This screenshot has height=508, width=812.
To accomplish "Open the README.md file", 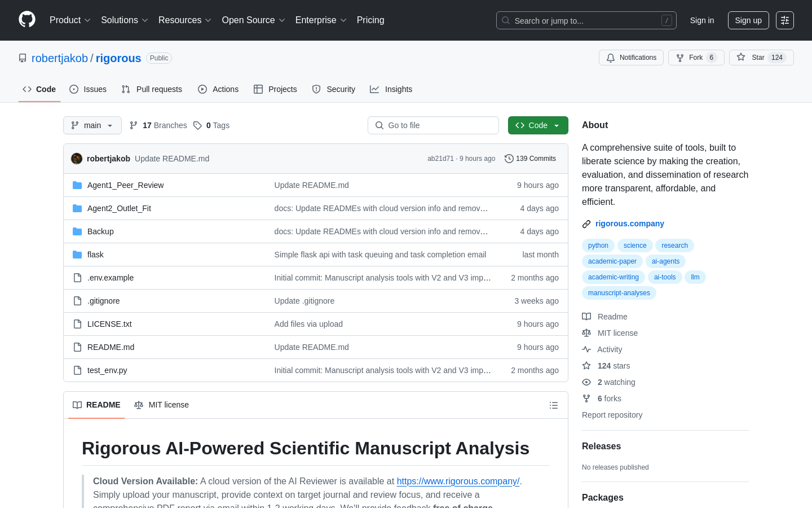I will coord(111,347).
